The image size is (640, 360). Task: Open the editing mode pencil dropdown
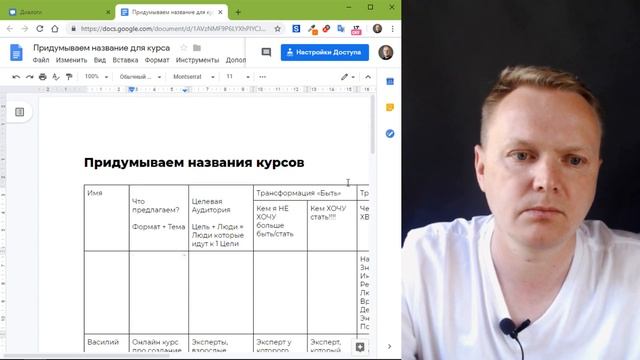[x=348, y=77]
